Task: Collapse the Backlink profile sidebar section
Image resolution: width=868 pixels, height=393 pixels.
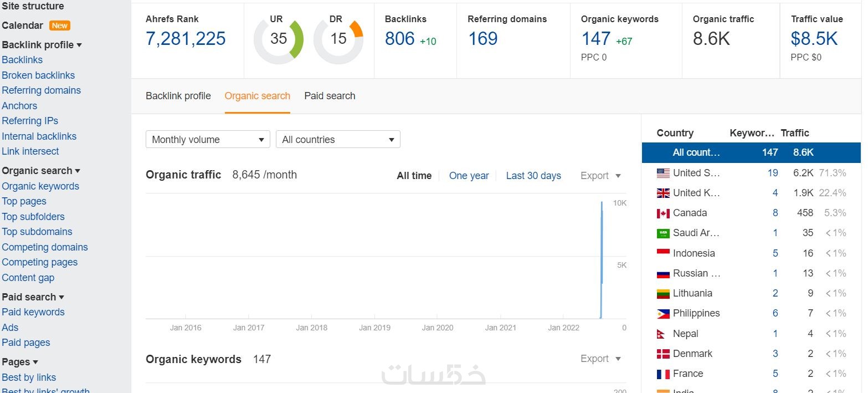Action: click(42, 45)
